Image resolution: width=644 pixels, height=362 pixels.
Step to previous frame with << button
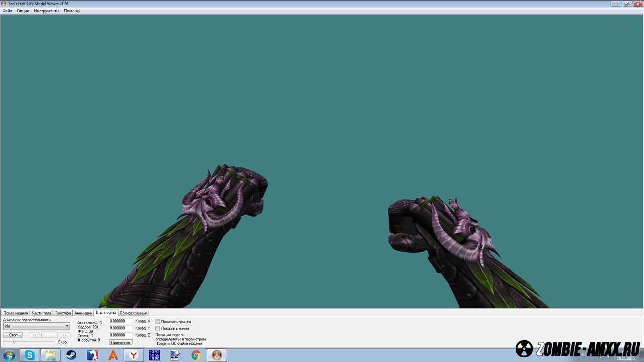point(34,335)
